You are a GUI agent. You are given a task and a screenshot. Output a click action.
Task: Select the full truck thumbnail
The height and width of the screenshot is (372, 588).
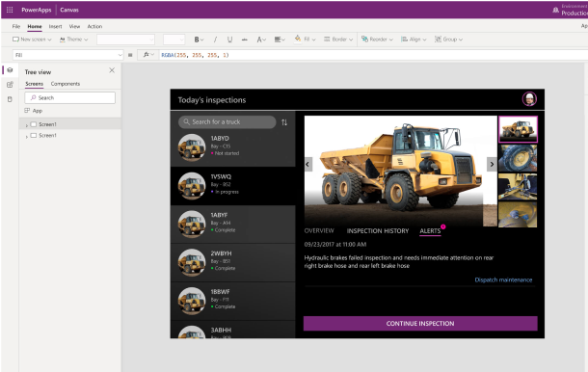[518, 129]
